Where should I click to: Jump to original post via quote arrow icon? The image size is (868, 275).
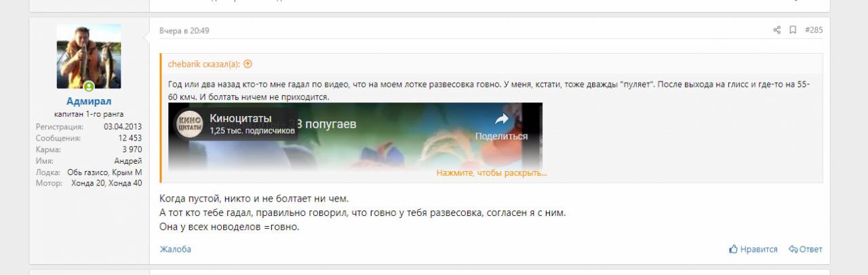coord(248,64)
